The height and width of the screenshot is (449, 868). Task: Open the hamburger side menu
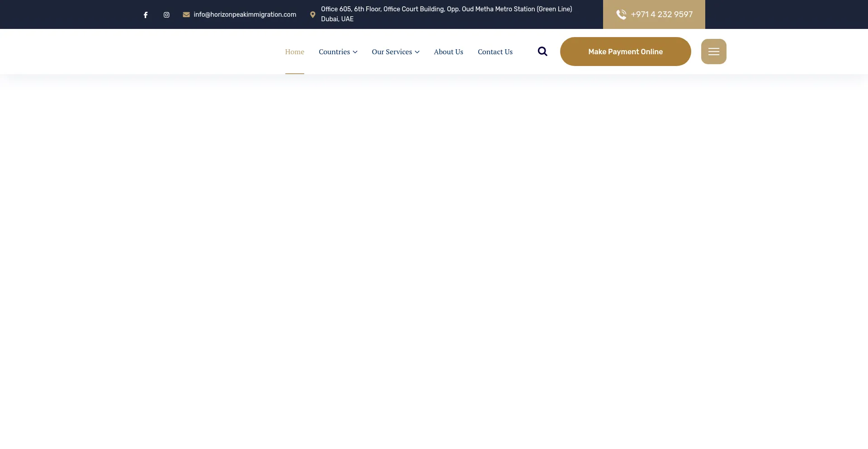(713, 52)
